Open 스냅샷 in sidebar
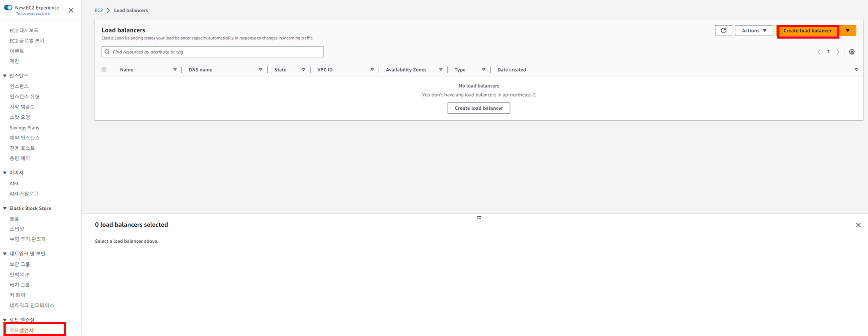 click(x=17, y=229)
